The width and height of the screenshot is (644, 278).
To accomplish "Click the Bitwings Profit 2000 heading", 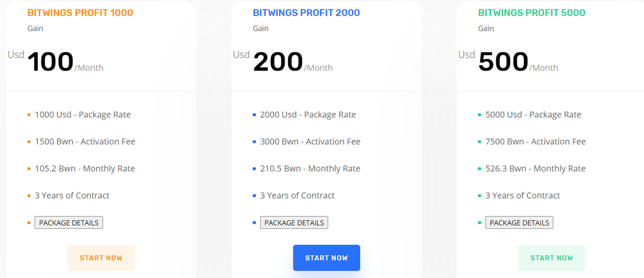I will (306, 13).
